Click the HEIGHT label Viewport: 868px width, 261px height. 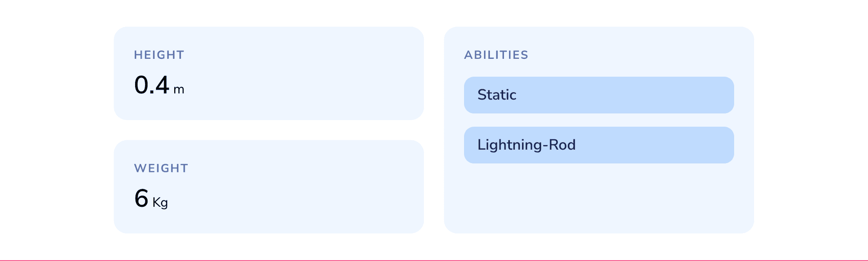tap(159, 55)
